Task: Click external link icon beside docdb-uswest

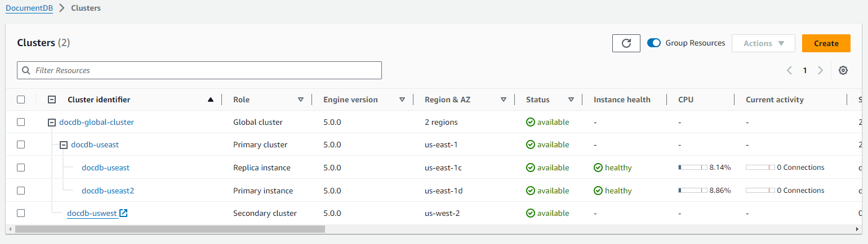Action: click(124, 213)
